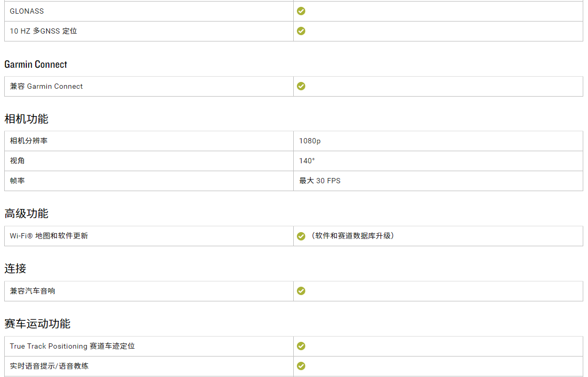Click the GLONASS green checkmark icon
Image resolution: width=588 pixels, height=377 pixels.
301,11
